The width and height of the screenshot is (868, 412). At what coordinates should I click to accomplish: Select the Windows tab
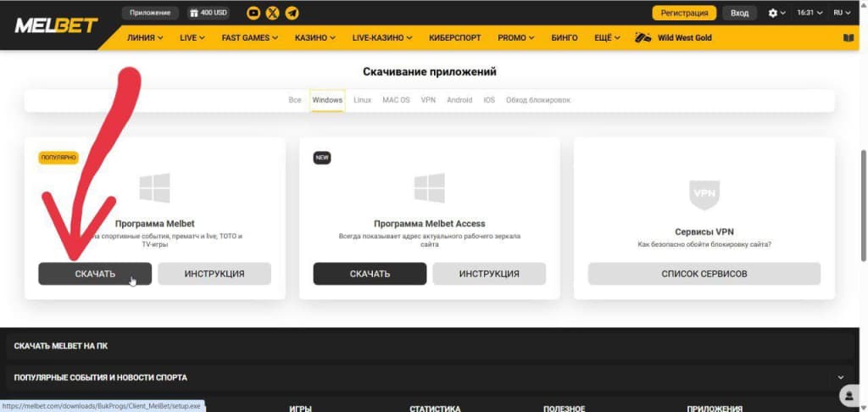coord(327,100)
